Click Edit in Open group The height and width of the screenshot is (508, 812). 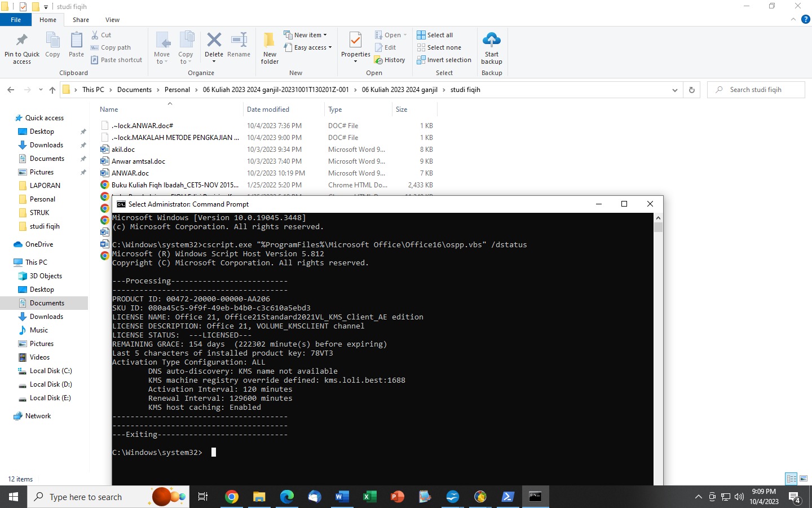tap(386, 47)
